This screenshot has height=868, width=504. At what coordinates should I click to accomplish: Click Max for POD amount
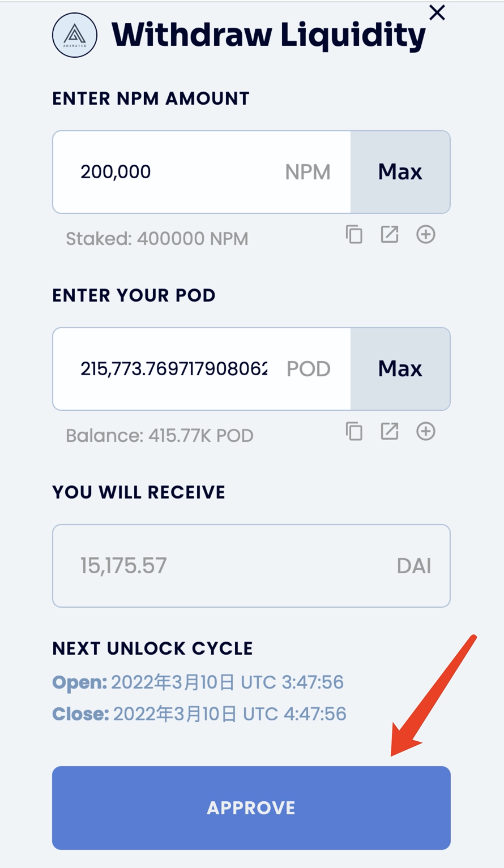[400, 369]
